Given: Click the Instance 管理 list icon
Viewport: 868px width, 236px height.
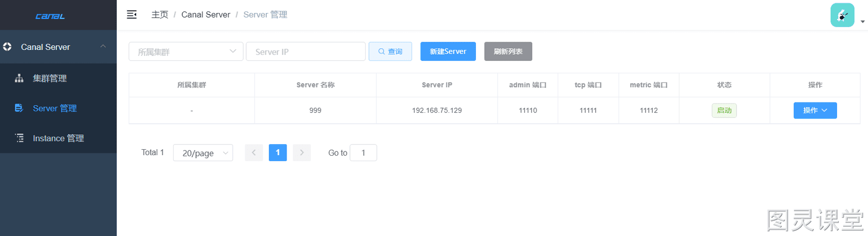Looking at the screenshot, I should [19, 138].
